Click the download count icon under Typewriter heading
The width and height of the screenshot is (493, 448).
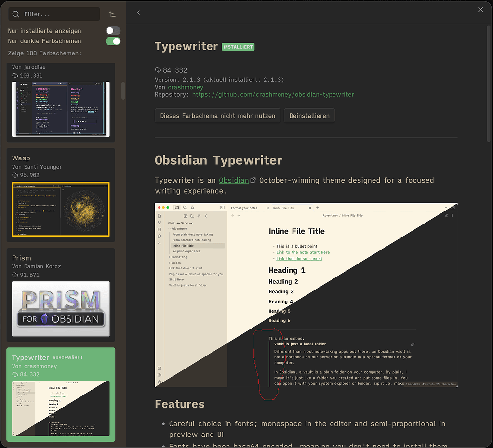tap(158, 70)
